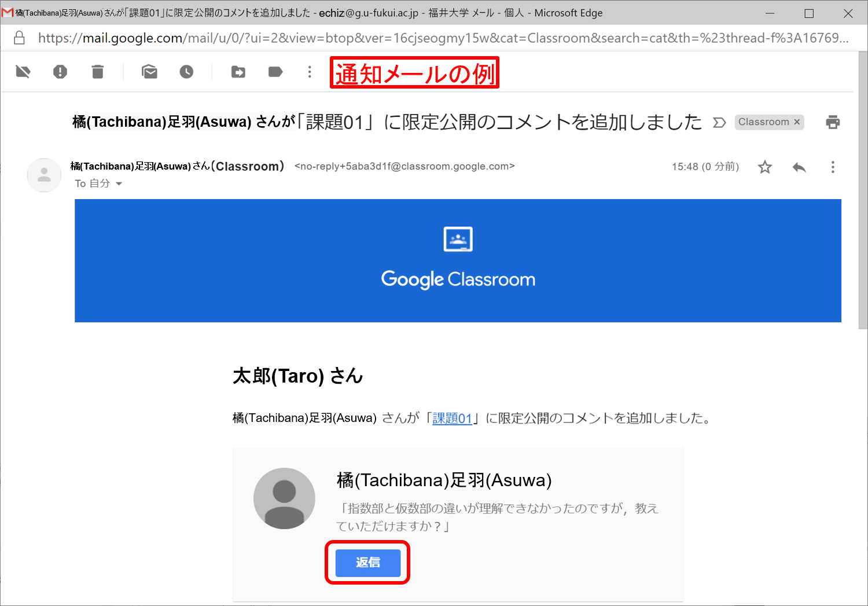
Task: Click the Gmail icon in title bar
Action: pyautogui.click(x=8, y=13)
